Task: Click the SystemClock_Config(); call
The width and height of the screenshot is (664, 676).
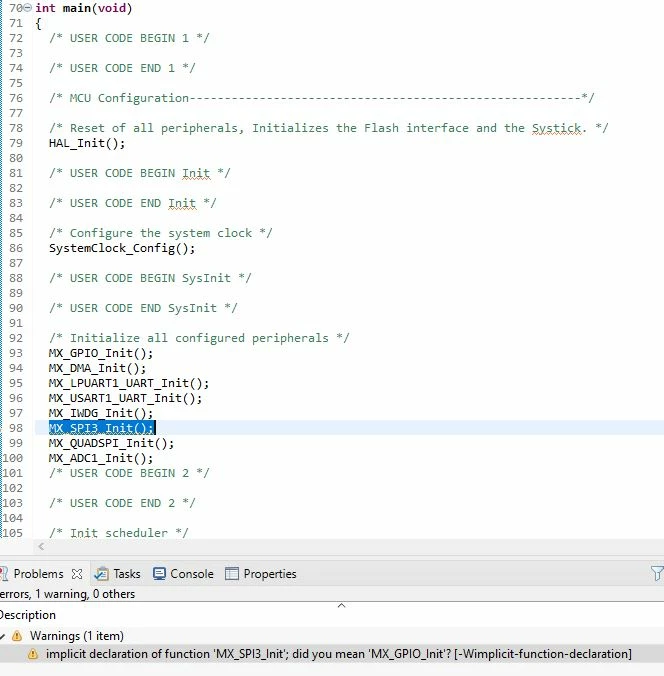Action: pyautogui.click(x=122, y=248)
